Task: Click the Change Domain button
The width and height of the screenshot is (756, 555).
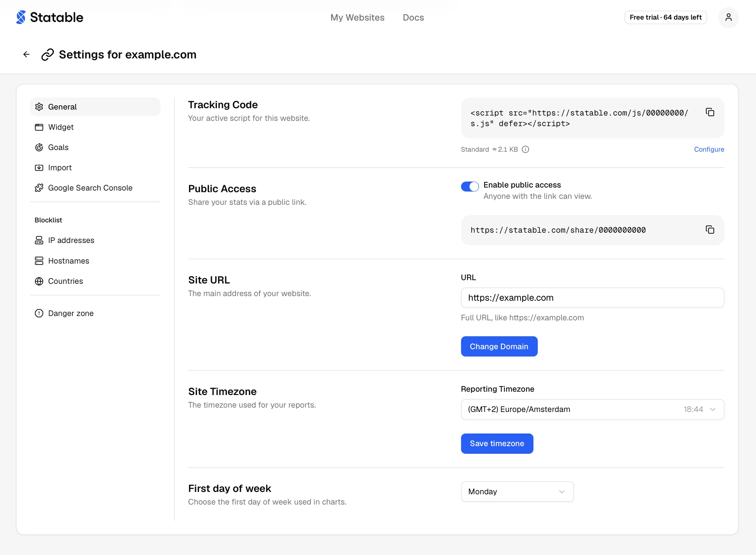Action: (499, 346)
